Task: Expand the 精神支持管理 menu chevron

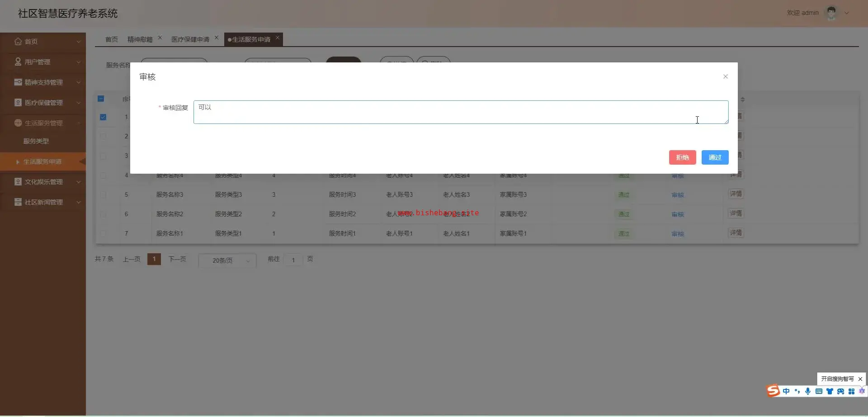Action: 79,82
